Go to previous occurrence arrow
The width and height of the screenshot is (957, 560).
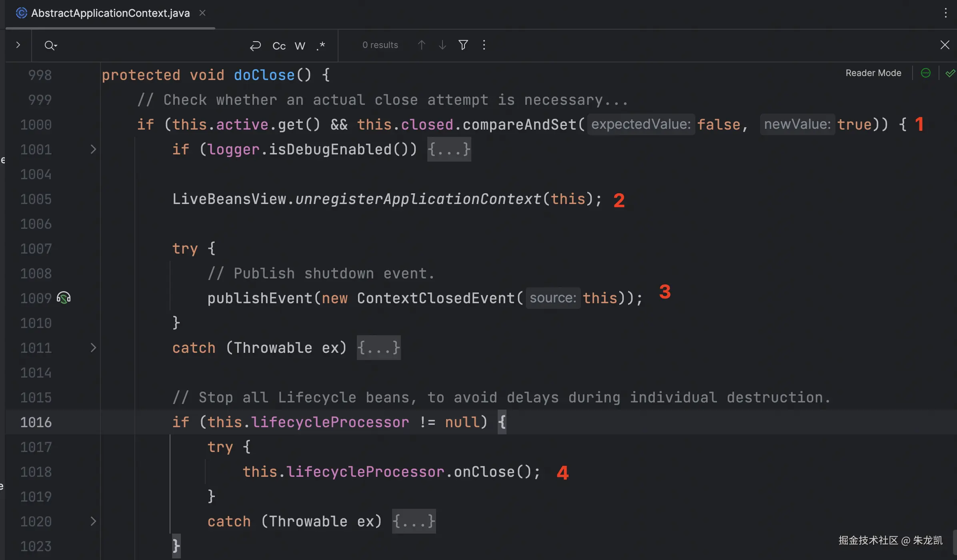click(x=421, y=45)
